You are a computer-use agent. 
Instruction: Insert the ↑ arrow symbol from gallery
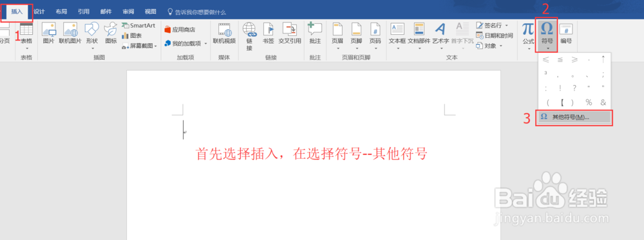603,60
